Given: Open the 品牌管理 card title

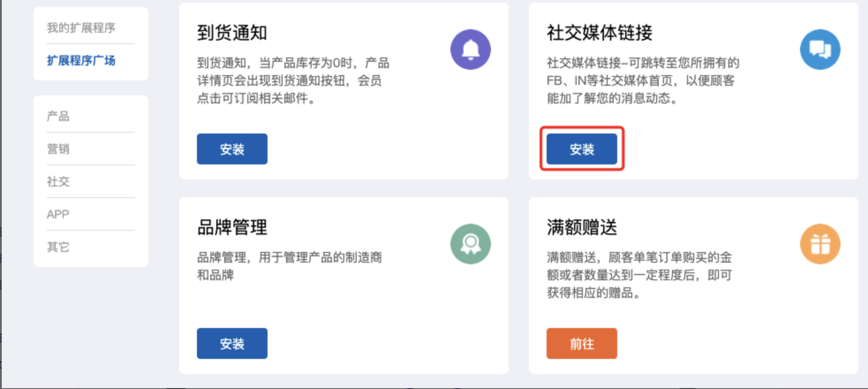Looking at the screenshot, I should (232, 228).
